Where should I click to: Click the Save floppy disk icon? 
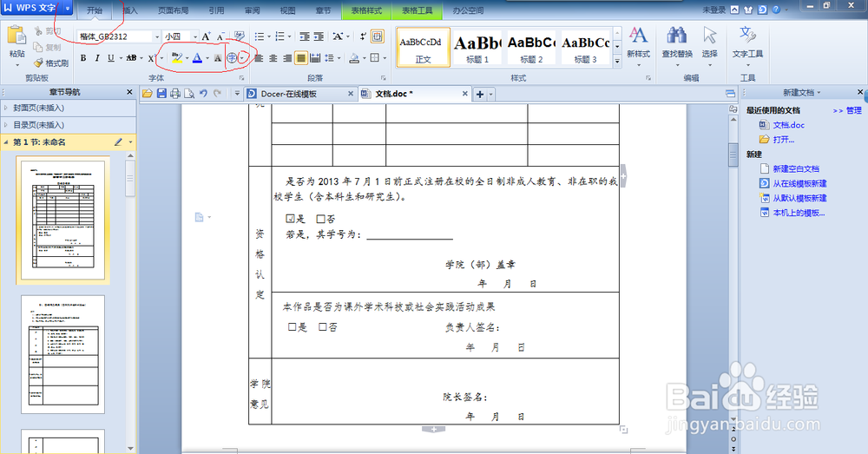[161, 94]
